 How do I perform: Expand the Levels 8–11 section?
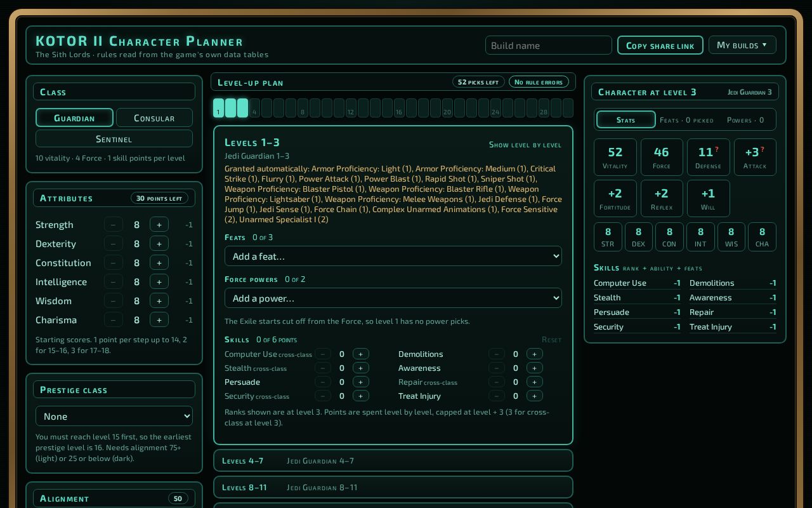(x=393, y=487)
